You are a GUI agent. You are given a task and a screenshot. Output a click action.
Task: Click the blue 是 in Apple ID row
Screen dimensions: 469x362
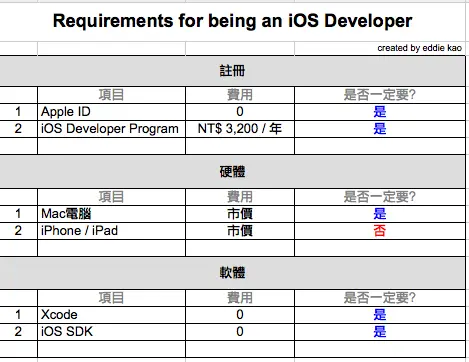380,112
